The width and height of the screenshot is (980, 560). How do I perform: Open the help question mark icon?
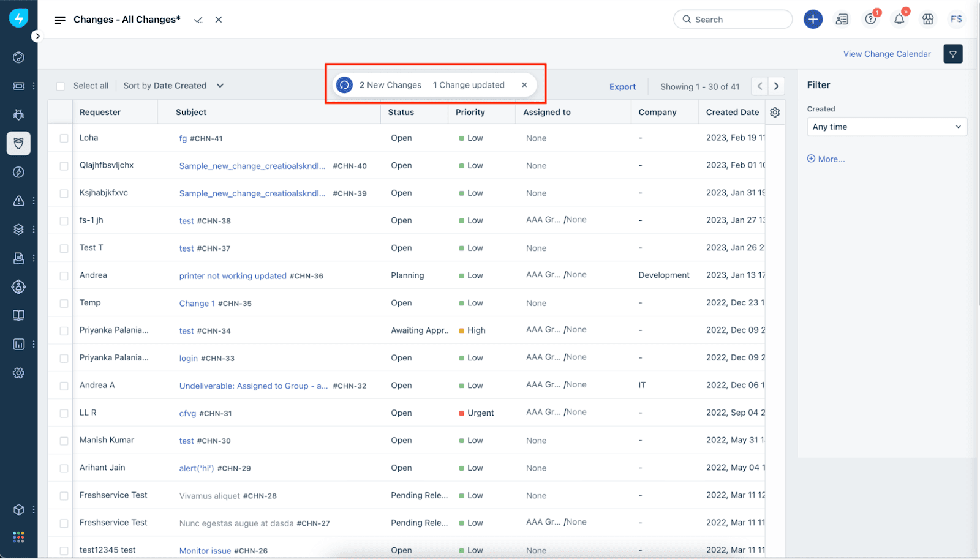coord(870,20)
